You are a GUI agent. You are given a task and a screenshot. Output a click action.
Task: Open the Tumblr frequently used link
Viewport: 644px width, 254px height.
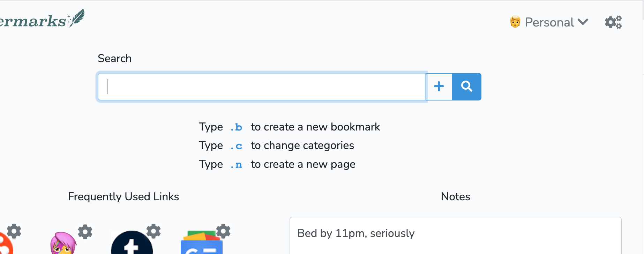coord(132,243)
